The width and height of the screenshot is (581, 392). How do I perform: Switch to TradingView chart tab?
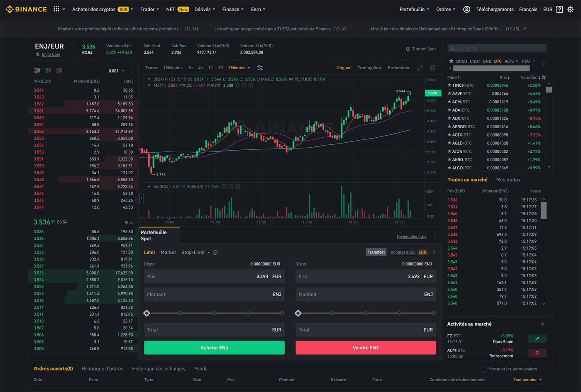pos(369,68)
